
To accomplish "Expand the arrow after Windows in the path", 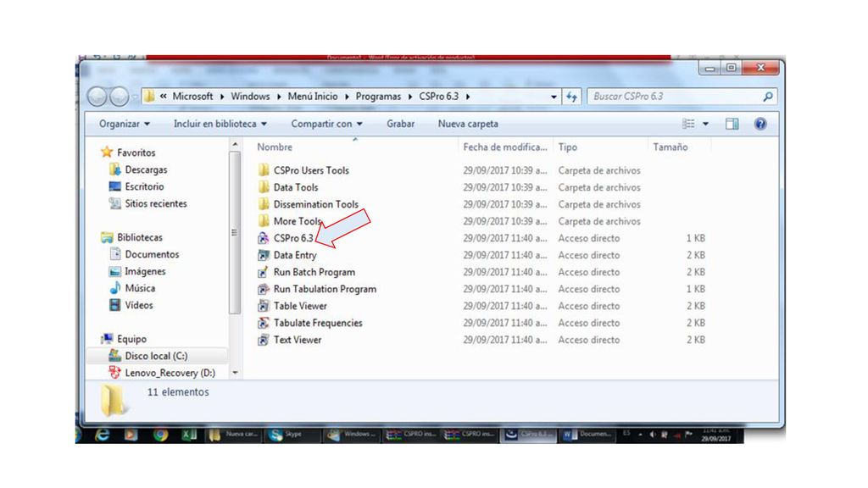I will click(x=279, y=97).
